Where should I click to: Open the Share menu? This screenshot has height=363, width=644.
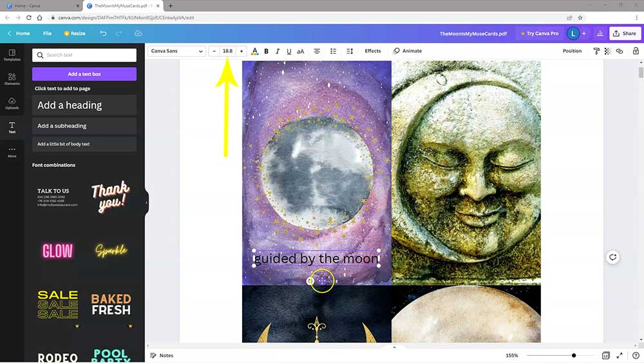625,34
